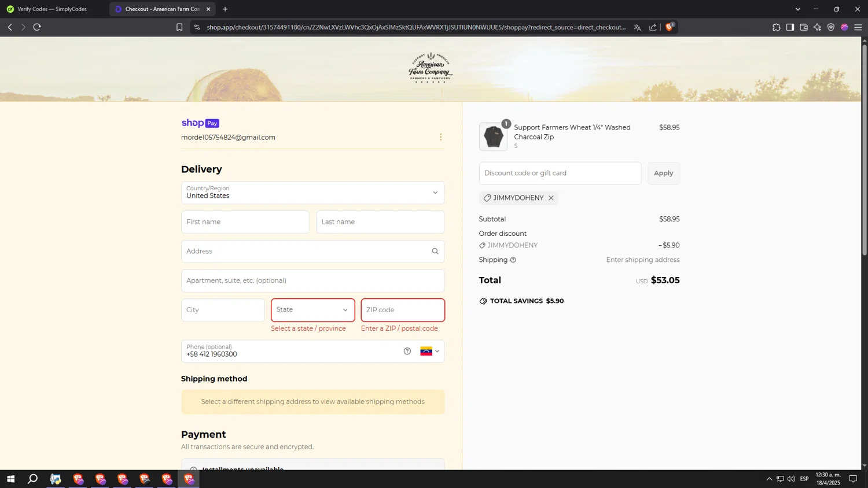Click the charcoal zip product thumbnail

[494, 137]
